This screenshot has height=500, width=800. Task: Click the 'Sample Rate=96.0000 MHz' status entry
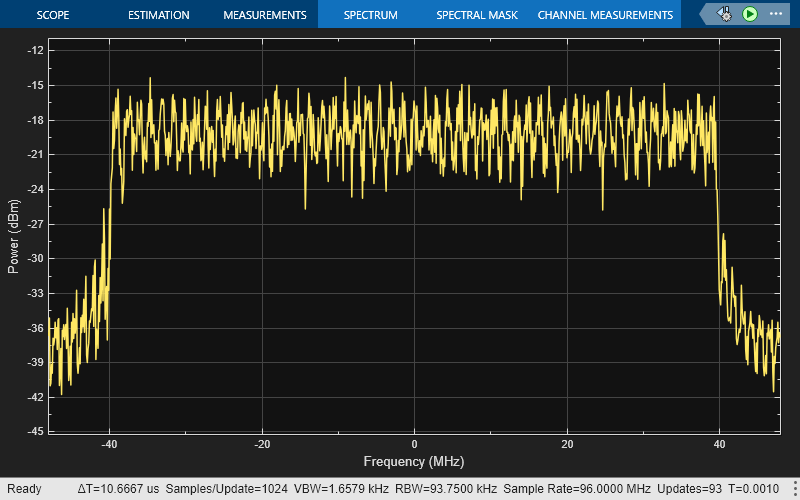(577, 489)
